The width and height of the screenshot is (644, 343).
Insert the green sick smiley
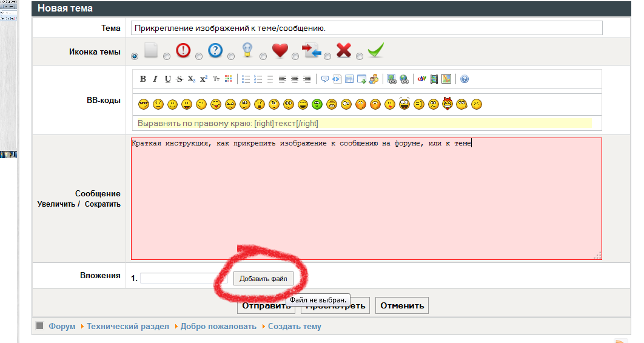tap(317, 104)
